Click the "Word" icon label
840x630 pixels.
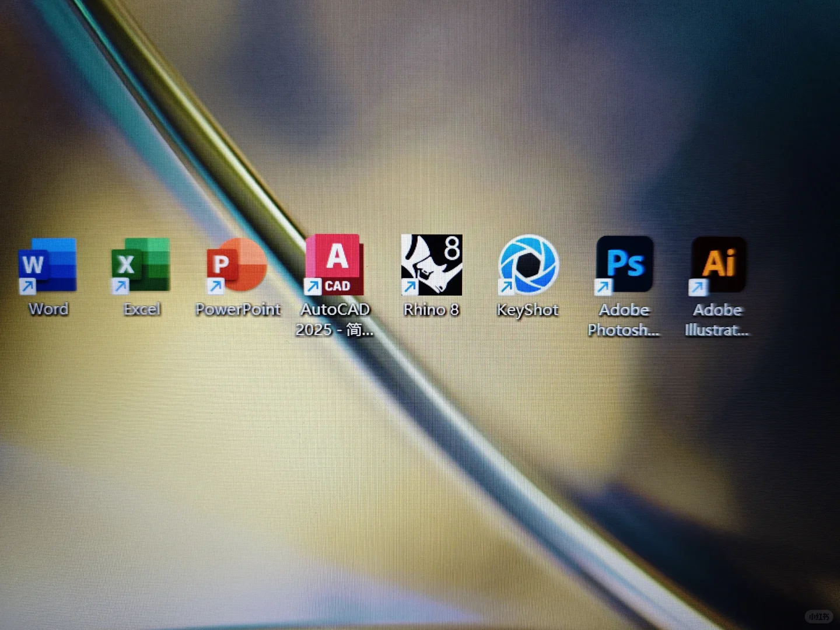pos(48,309)
